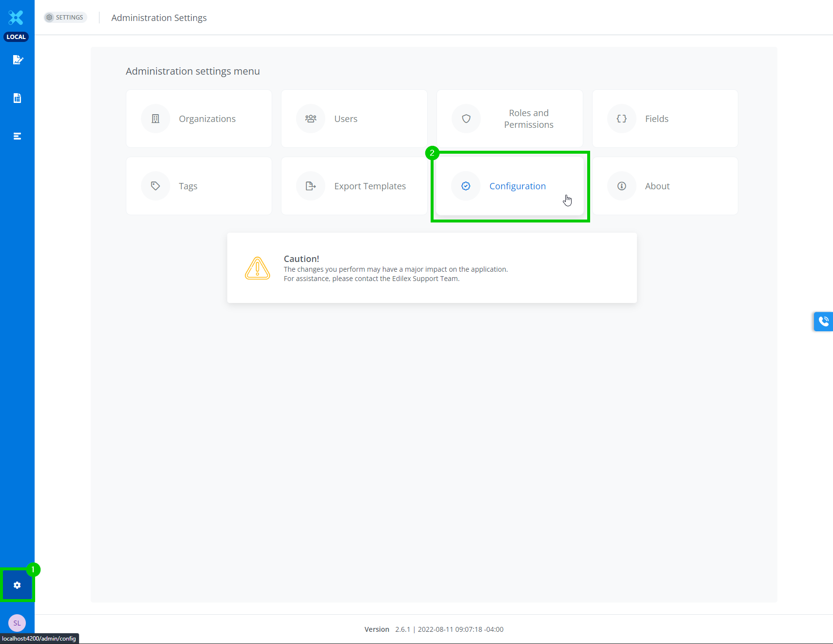The width and height of the screenshot is (833, 644).
Task: Click the shield icon for Roles
Action: (x=466, y=119)
